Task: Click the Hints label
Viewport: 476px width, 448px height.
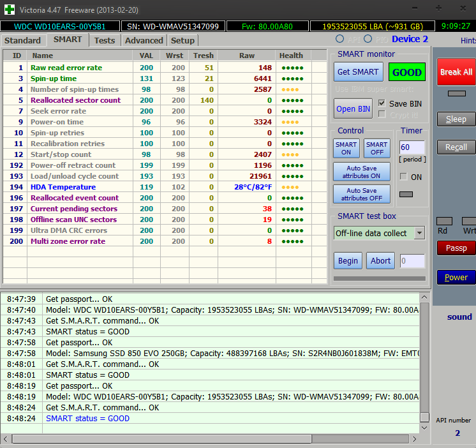Action: pos(468,40)
